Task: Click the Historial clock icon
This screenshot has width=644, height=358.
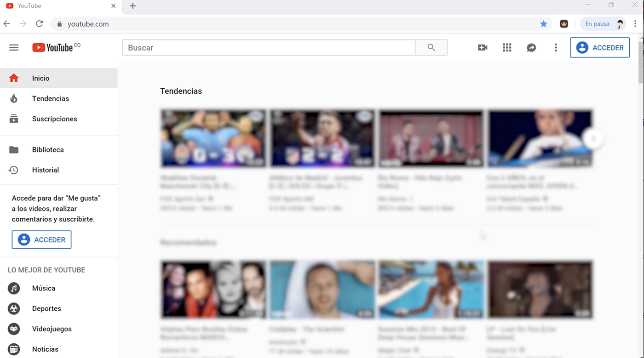Action: 14,170
